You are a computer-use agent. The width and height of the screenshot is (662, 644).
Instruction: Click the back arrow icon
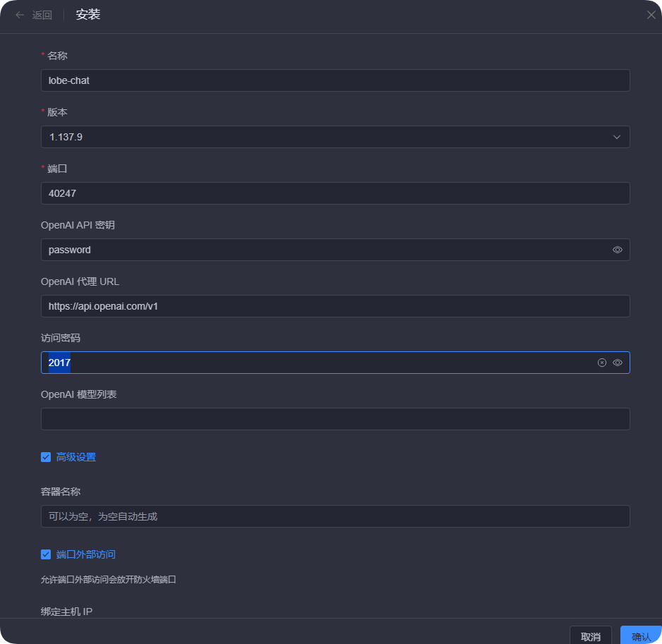pyautogui.click(x=20, y=15)
